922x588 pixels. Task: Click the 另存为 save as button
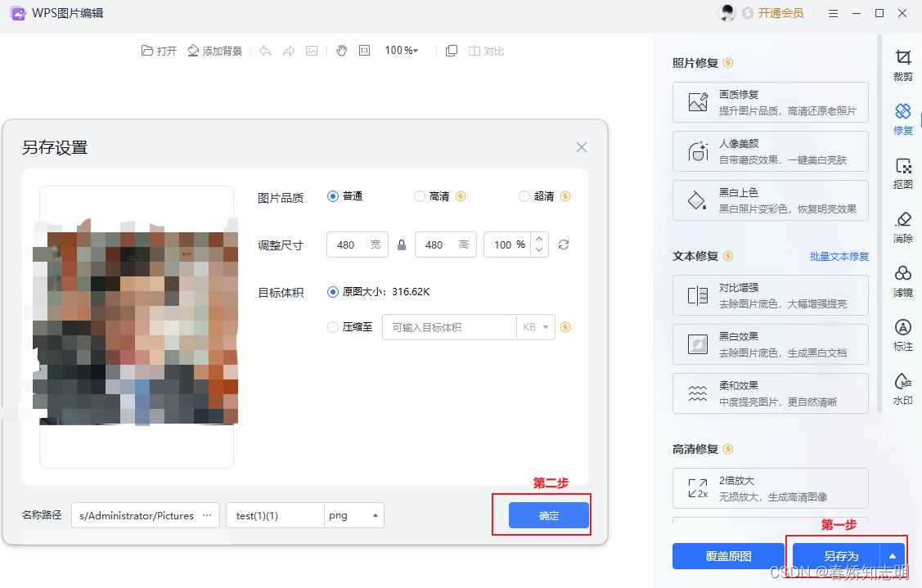pyautogui.click(x=837, y=556)
